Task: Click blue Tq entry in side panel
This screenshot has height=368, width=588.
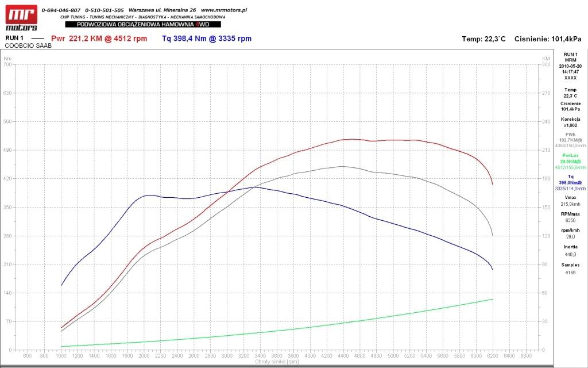Action: pos(570,182)
